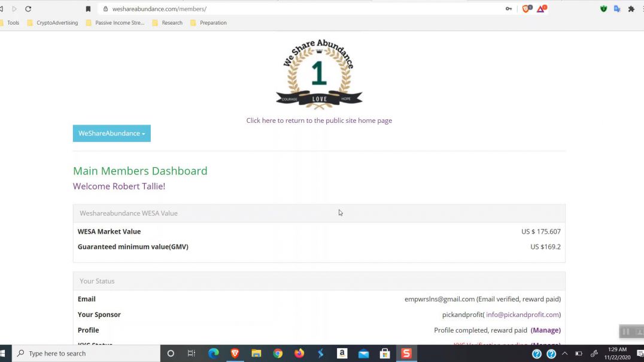Open the red S recorder app on the taskbar
644x362 pixels.
pos(406,354)
